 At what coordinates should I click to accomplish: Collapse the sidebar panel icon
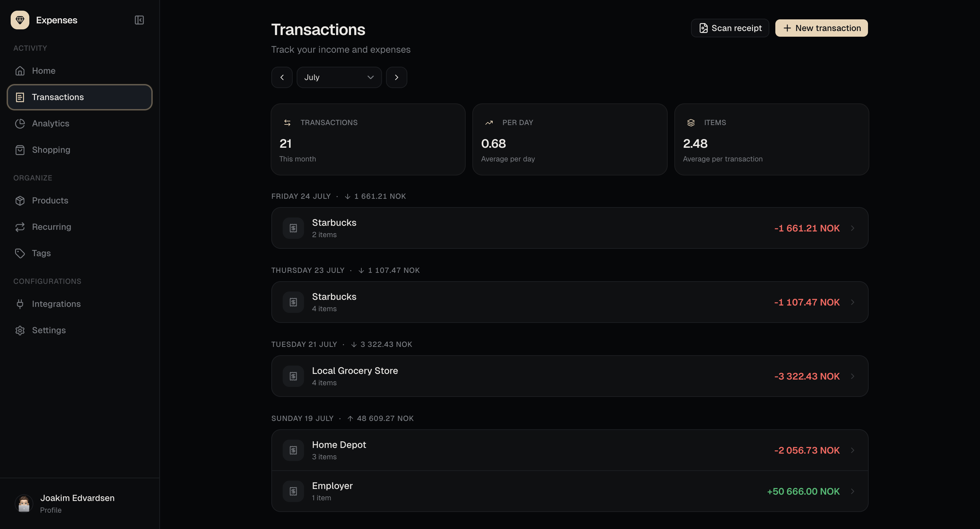(x=139, y=20)
